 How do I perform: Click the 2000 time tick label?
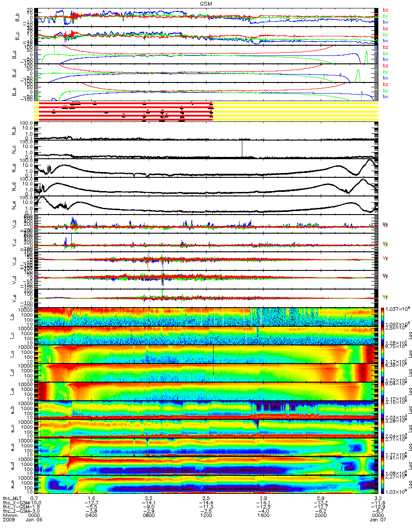[320, 516]
